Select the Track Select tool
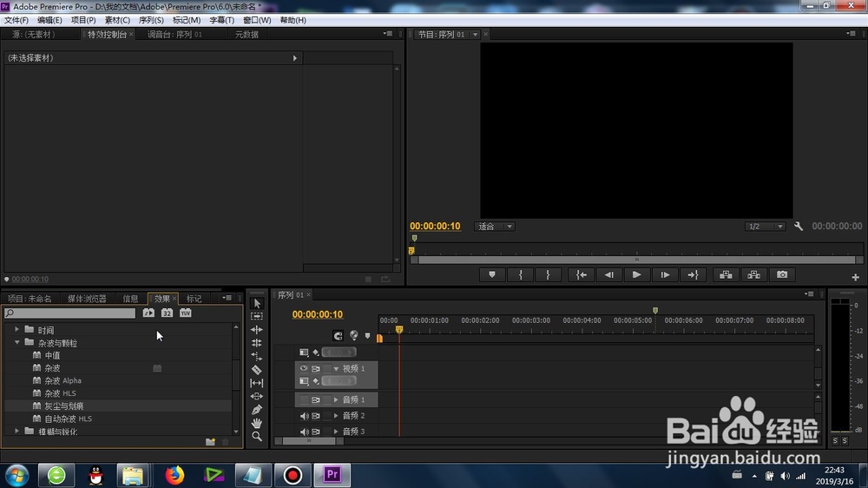This screenshot has width=868, height=488. pyautogui.click(x=257, y=316)
